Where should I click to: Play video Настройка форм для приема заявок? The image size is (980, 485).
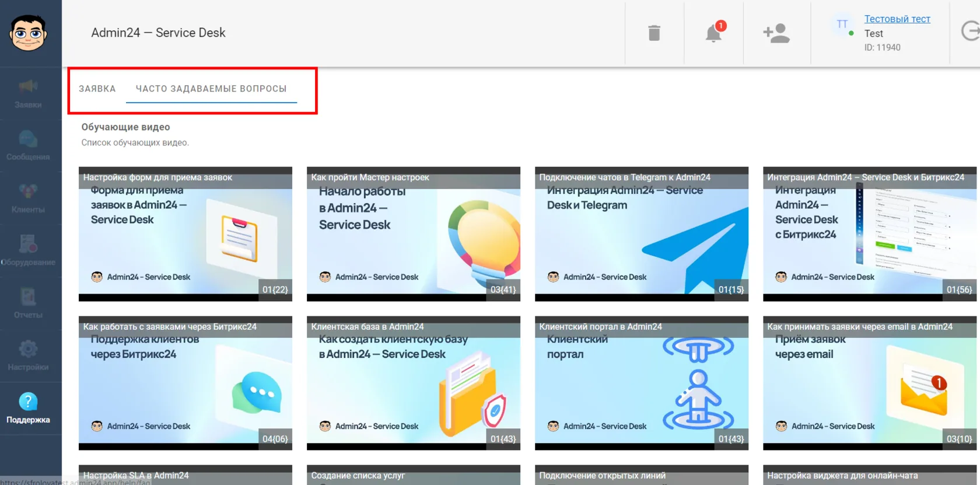point(185,234)
